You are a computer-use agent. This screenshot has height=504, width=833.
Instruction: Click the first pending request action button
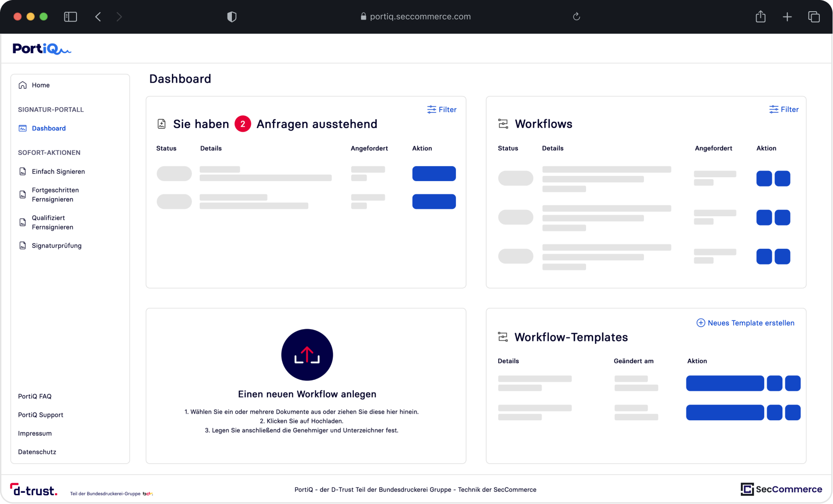pos(434,174)
